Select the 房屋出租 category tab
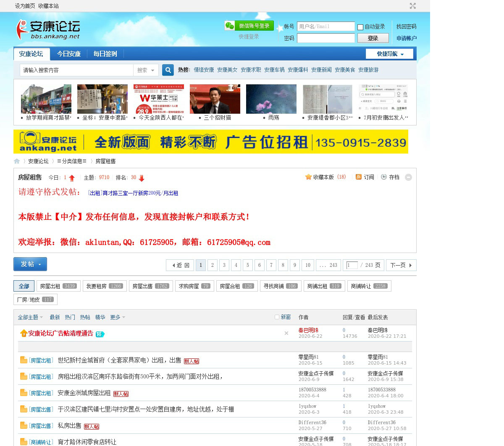This screenshot has height=446, width=504. (58, 286)
